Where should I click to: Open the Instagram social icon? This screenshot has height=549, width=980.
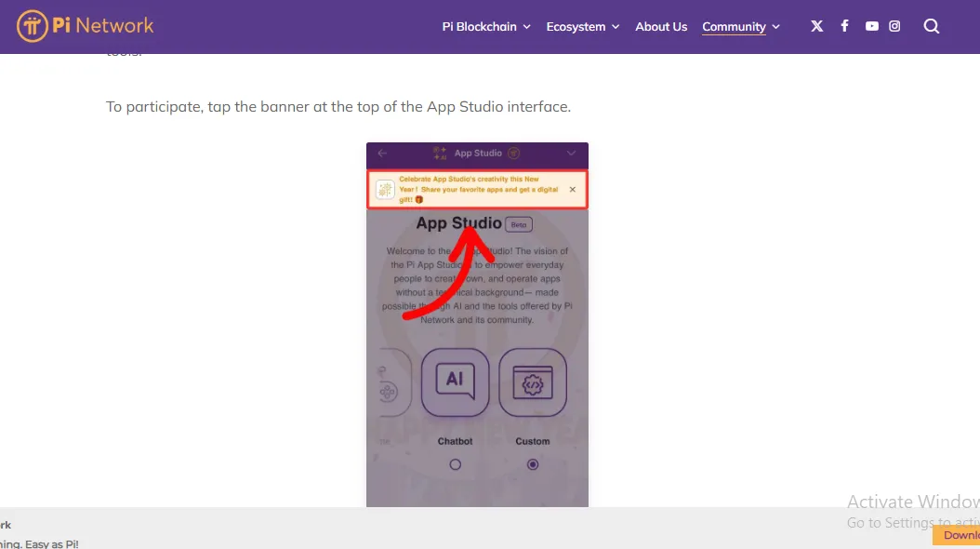(x=894, y=26)
